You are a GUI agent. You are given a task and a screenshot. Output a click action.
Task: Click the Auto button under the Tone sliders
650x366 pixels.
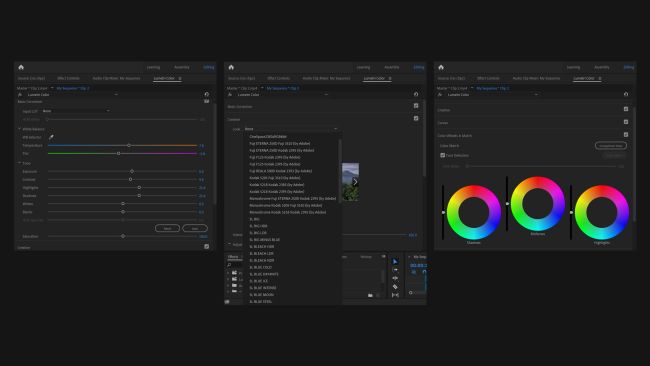(195, 228)
